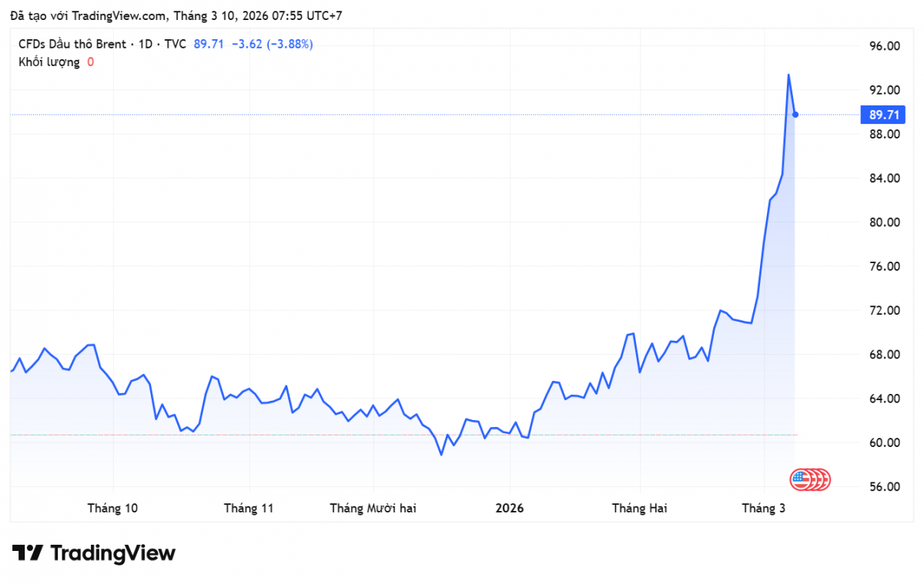Click the chart's highest peak near 93
Image resolution: width=924 pixels, height=584 pixels.
coord(788,75)
